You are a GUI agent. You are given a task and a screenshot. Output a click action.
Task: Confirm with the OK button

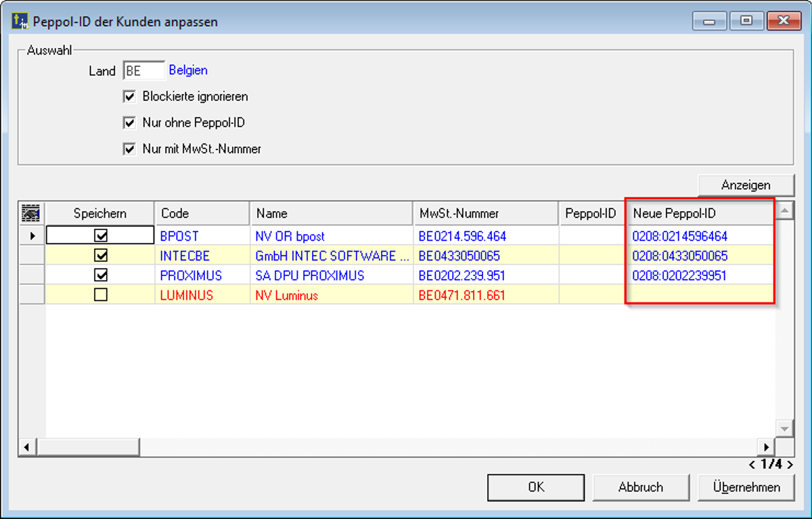click(x=535, y=487)
